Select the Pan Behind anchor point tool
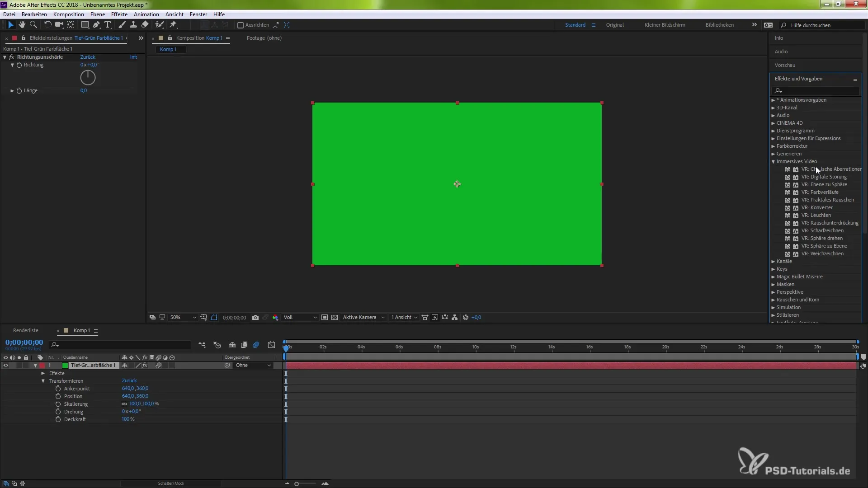 click(71, 25)
